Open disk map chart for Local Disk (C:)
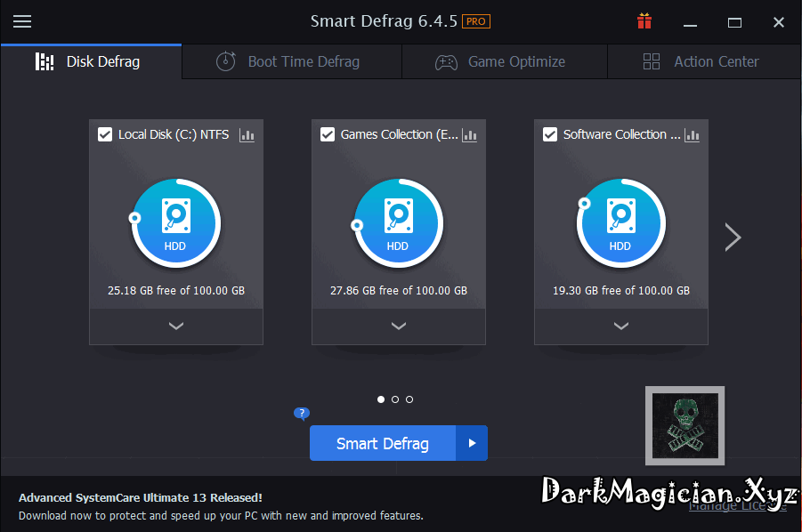 coord(247,135)
